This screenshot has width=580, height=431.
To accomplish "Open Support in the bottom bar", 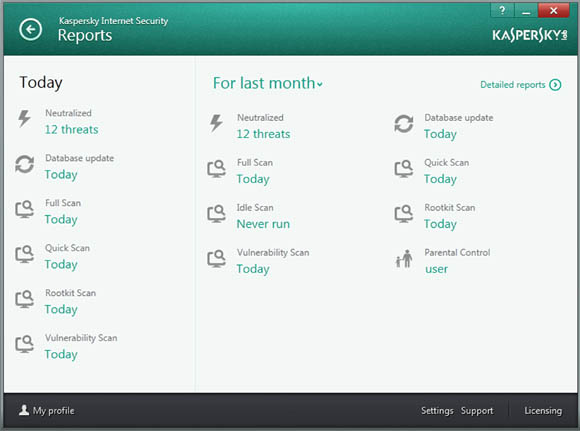I will click(x=477, y=411).
